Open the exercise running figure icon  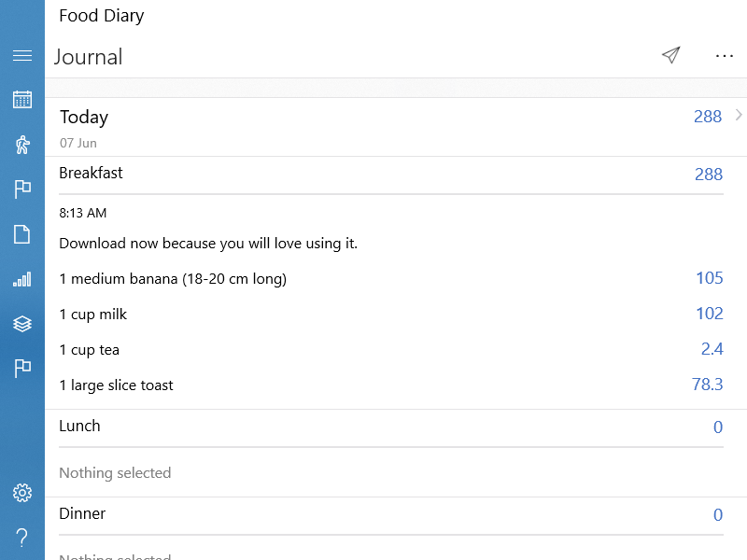coord(22,144)
